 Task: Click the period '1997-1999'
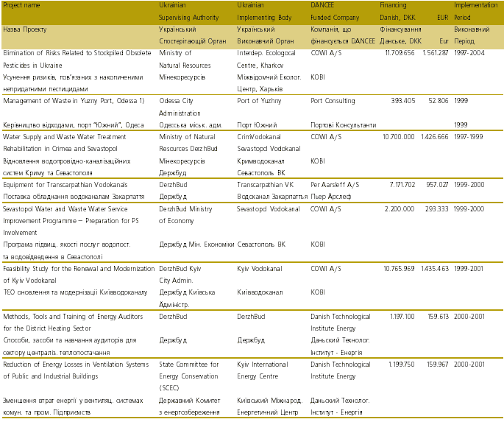(x=469, y=137)
